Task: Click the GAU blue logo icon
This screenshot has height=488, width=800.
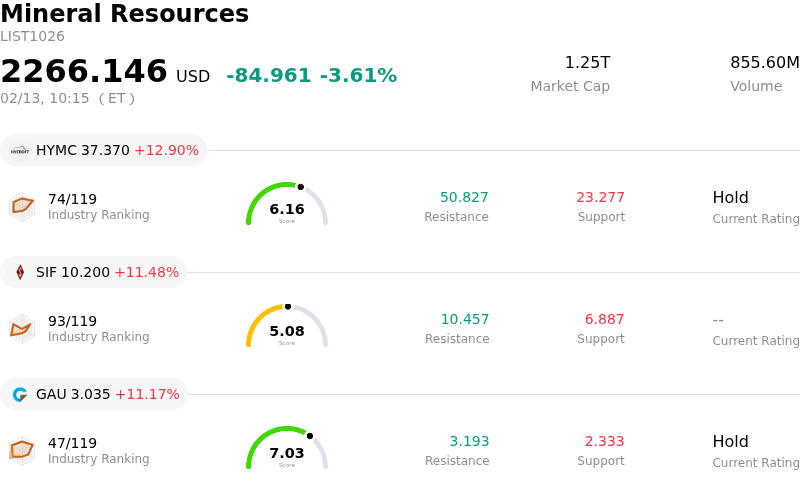Action: (x=20, y=394)
